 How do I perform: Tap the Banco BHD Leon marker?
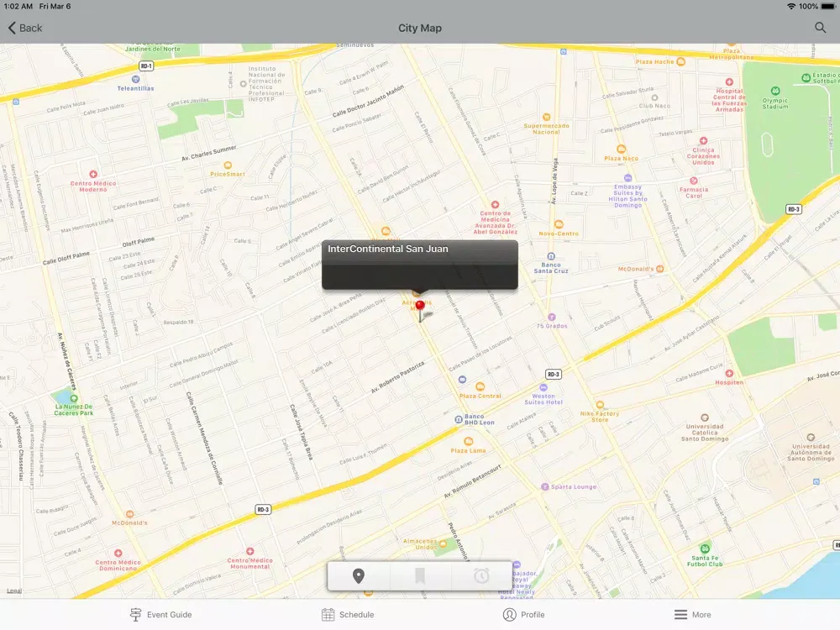(x=459, y=419)
